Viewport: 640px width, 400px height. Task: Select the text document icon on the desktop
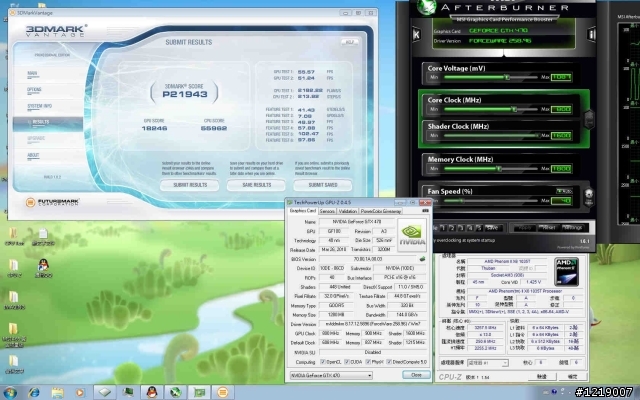(43, 237)
